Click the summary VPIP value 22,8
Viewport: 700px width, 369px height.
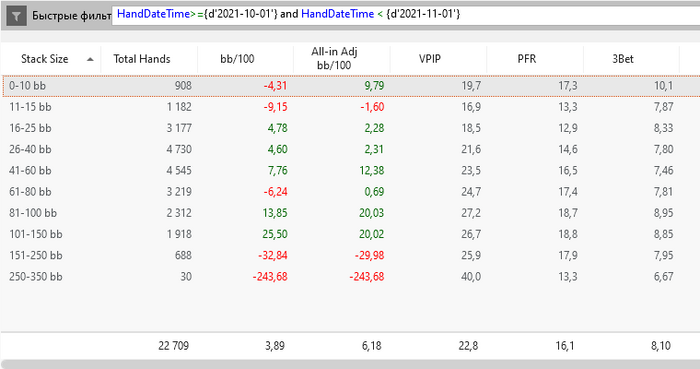click(x=468, y=346)
